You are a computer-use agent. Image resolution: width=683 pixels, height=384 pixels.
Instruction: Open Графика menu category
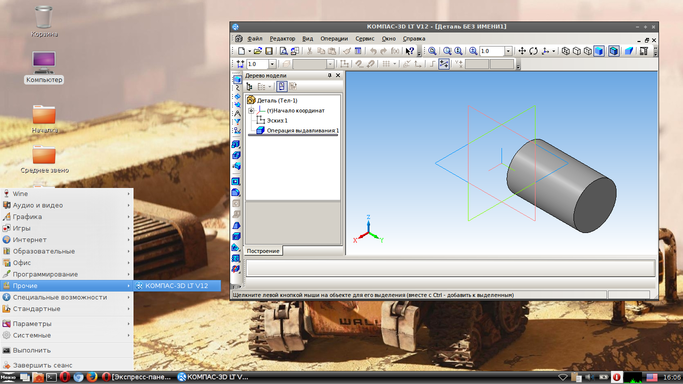[67, 217]
